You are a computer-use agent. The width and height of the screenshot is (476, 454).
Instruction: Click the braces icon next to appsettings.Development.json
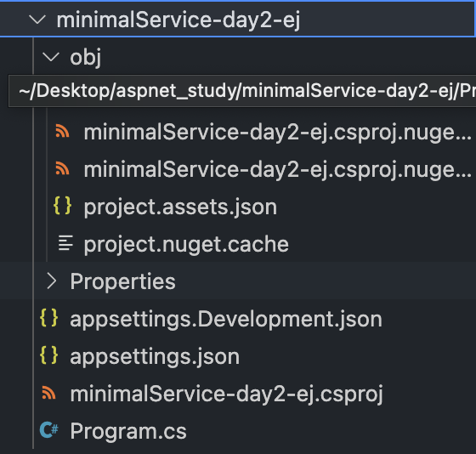[49, 318]
